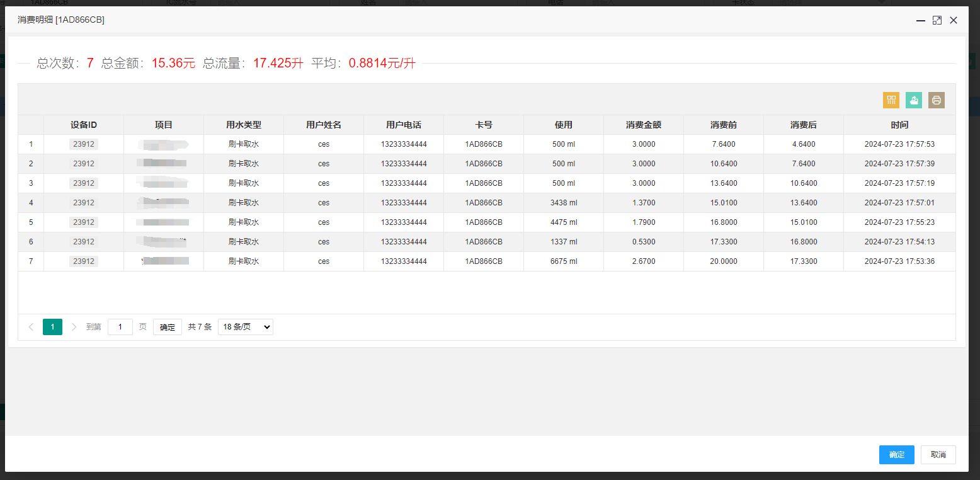
Task: Click the 消费后 column header
Action: (x=804, y=125)
